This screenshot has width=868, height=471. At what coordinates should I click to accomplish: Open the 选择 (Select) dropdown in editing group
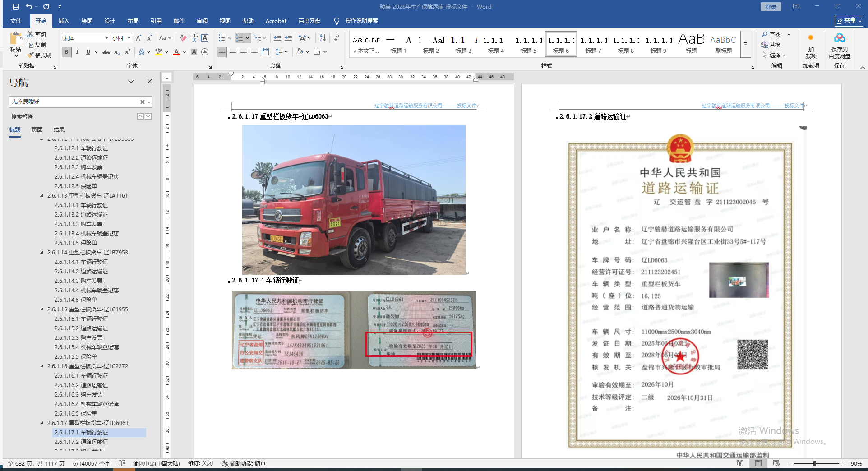coord(774,55)
